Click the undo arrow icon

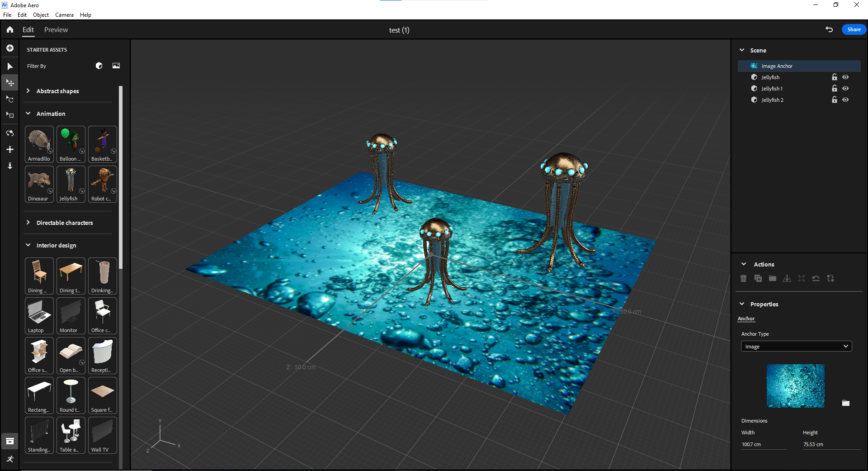tap(829, 29)
